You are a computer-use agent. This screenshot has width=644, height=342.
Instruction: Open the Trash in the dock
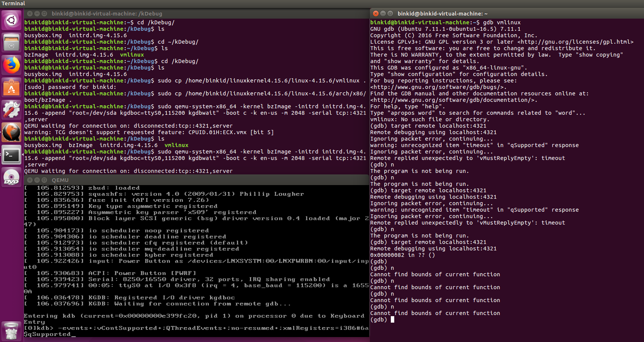pyautogui.click(x=11, y=331)
